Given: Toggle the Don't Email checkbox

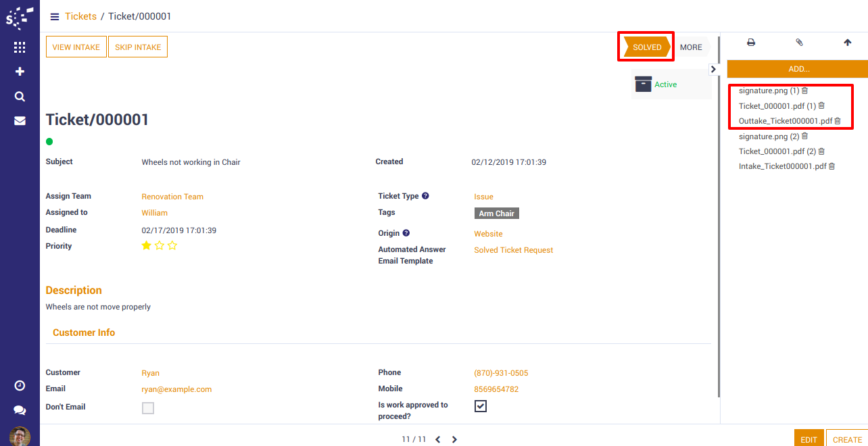Looking at the screenshot, I should 148,408.
